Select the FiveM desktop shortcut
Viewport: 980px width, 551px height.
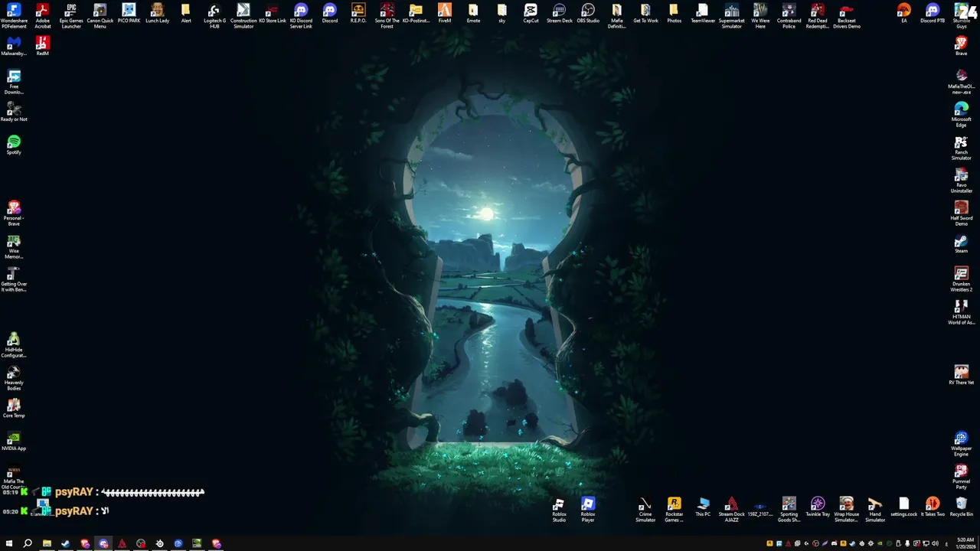[444, 14]
